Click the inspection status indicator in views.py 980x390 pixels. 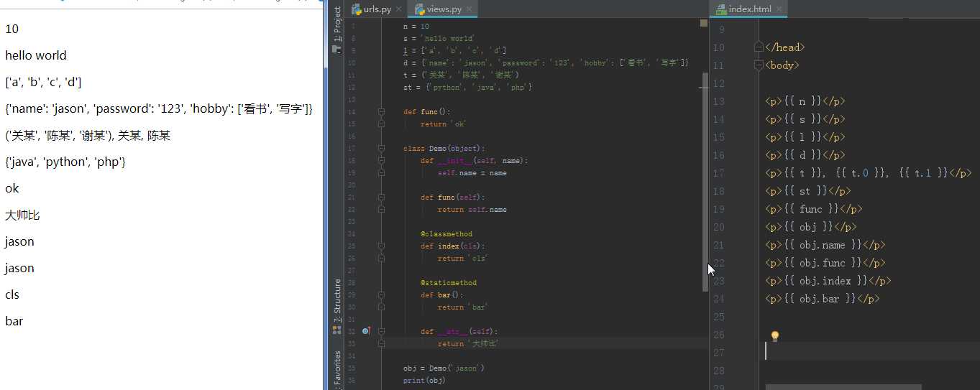[704, 24]
